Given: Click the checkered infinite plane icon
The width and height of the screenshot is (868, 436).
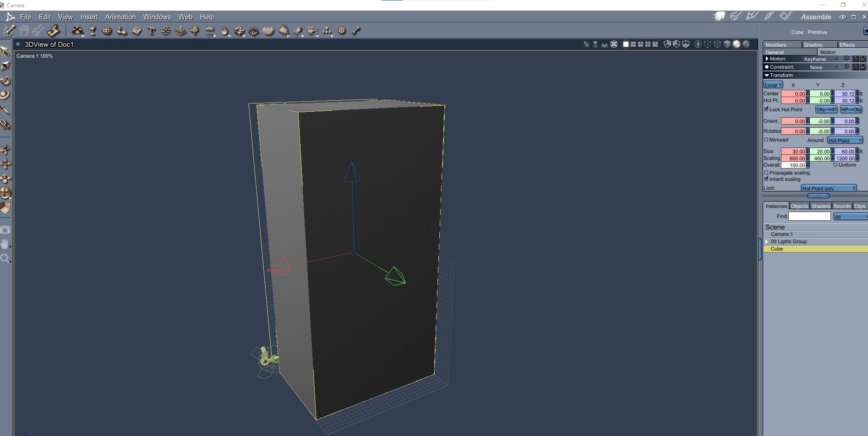Looking at the screenshot, I should pos(77,31).
